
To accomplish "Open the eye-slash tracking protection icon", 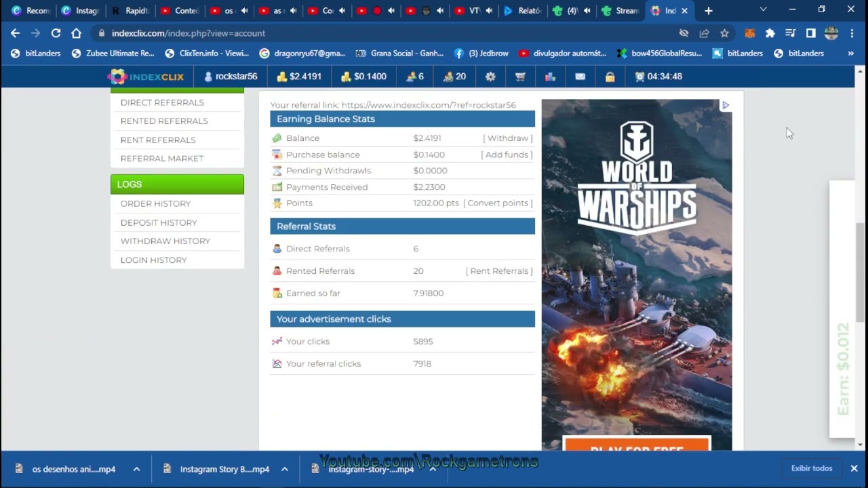I will point(684,33).
